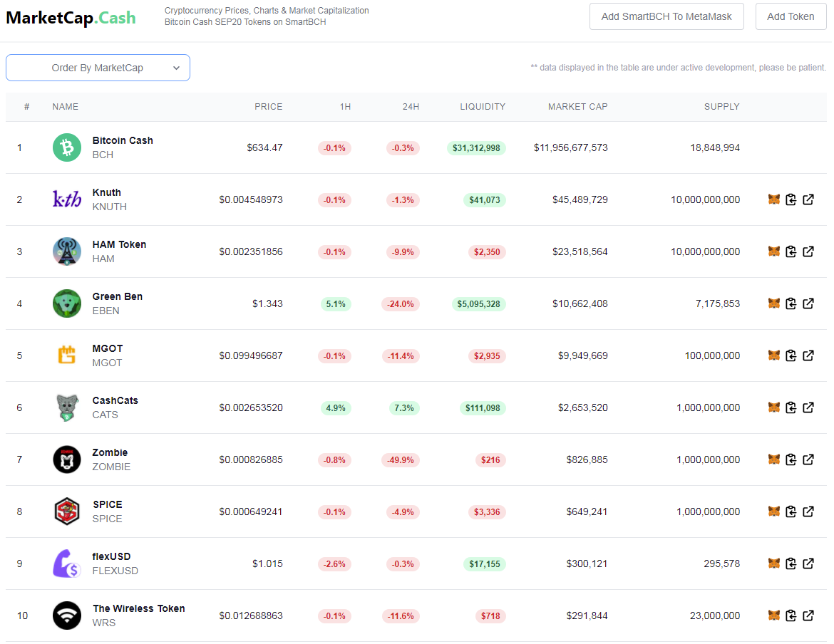
Task: Click HAM Token price $0.002351856
Action: pos(251,252)
